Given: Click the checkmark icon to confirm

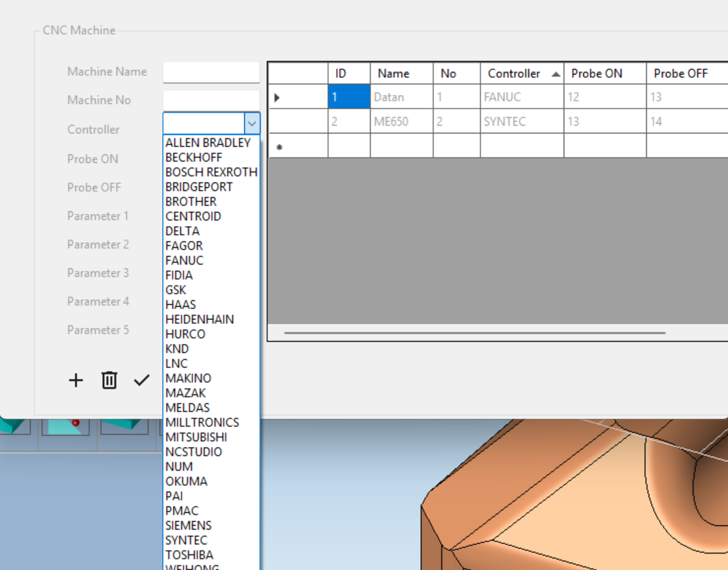Looking at the screenshot, I should 142,380.
